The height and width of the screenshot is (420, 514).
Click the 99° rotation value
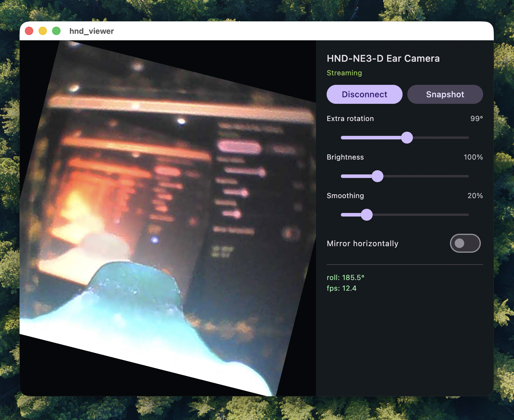477,119
